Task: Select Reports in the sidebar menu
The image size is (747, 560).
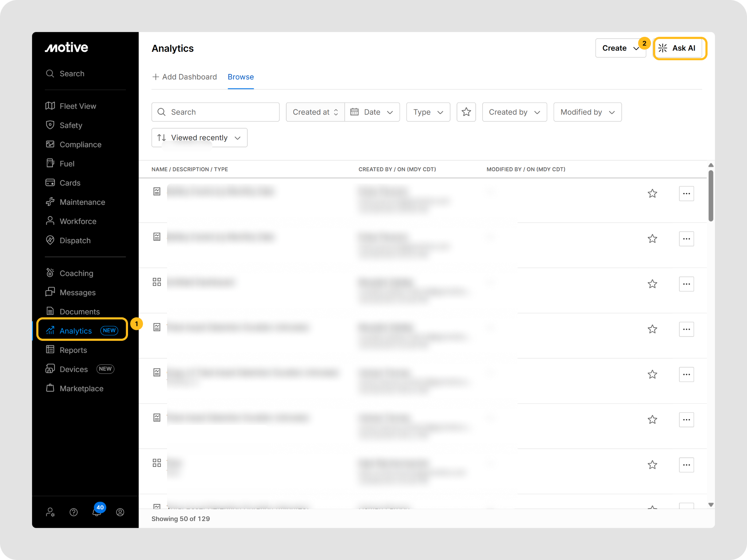Action: pyautogui.click(x=73, y=350)
